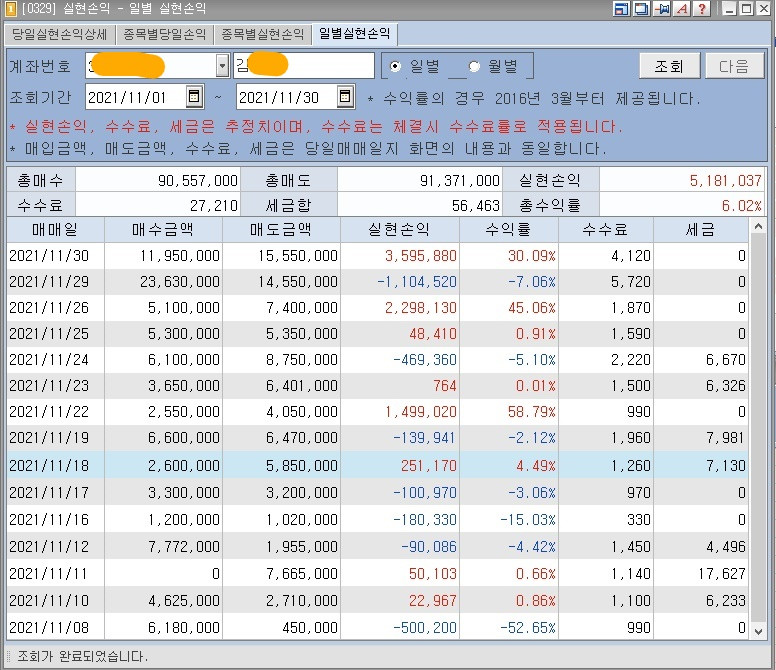This screenshot has height=670, width=776.
Task: Open the start date calendar picker icon
Action: (x=194, y=96)
